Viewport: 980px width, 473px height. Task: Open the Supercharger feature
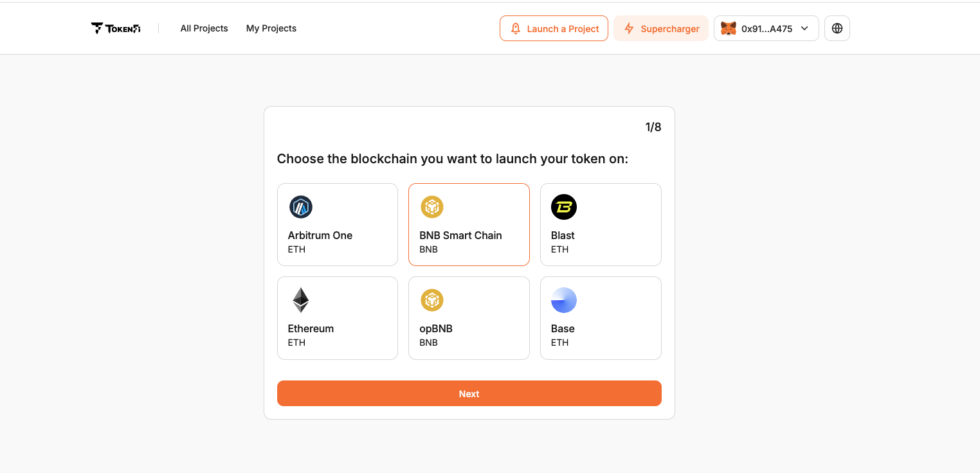[660, 28]
